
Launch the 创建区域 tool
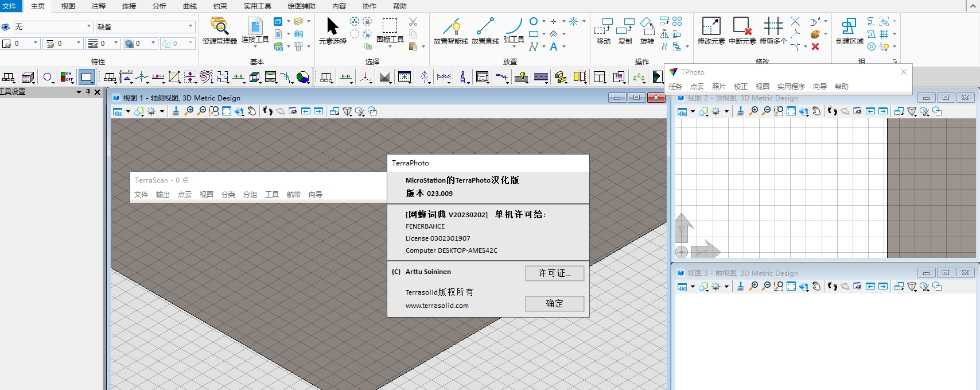(850, 30)
